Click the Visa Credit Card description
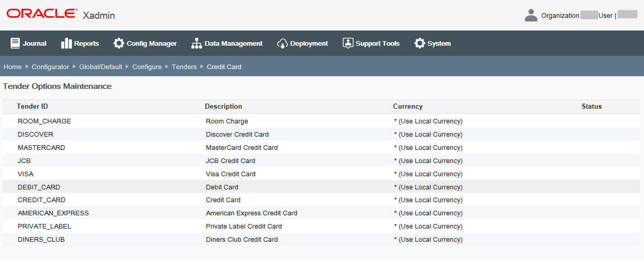The height and width of the screenshot is (260, 644). point(231,174)
